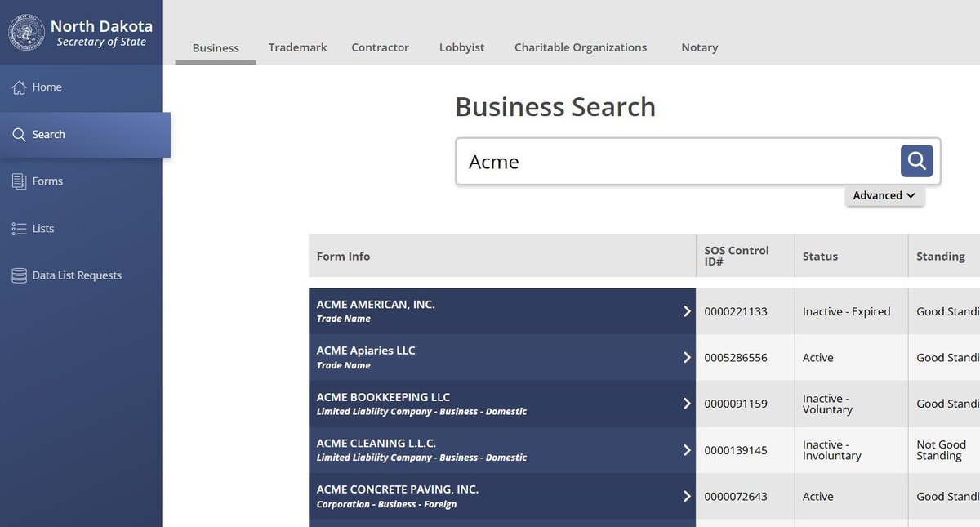Click the Inactive - Involuntary status cell
Viewport: 980px width, 527px height.
click(x=851, y=450)
